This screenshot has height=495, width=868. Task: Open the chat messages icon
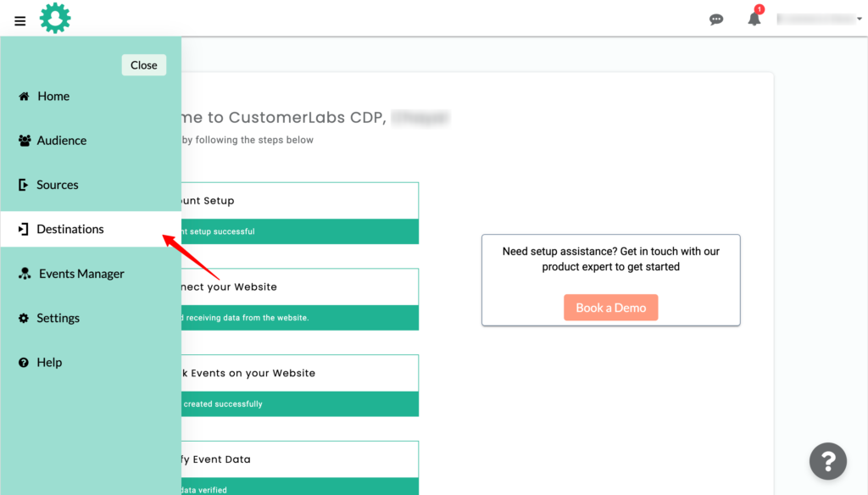point(716,20)
